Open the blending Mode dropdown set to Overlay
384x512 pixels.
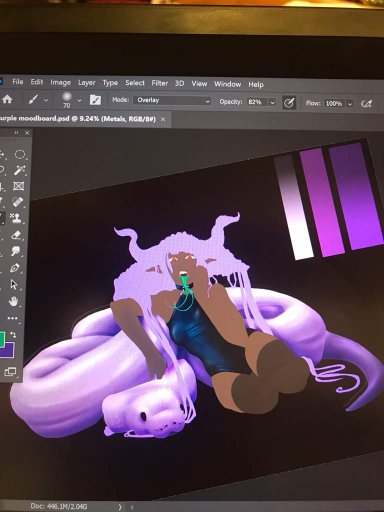[x=172, y=100]
